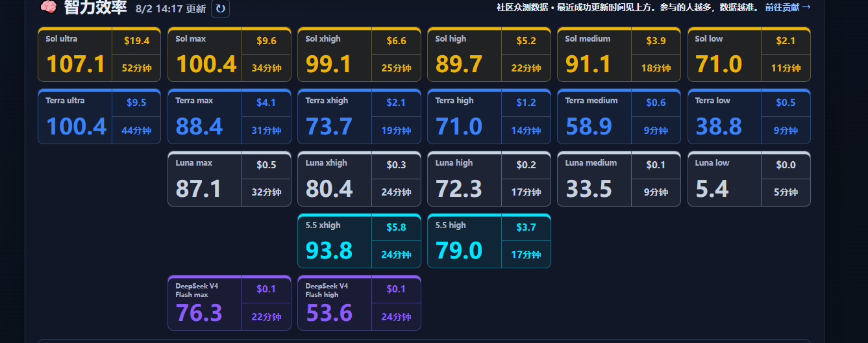Click the Luna low card showing 5.4
This screenshot has height=343, width=868.
click(749, 179)
